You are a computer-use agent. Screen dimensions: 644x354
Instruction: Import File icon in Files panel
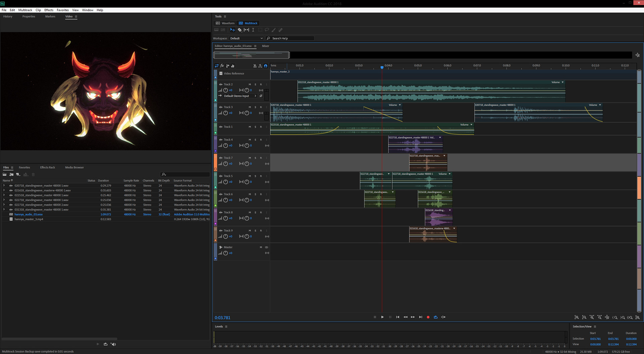(11, 174)
